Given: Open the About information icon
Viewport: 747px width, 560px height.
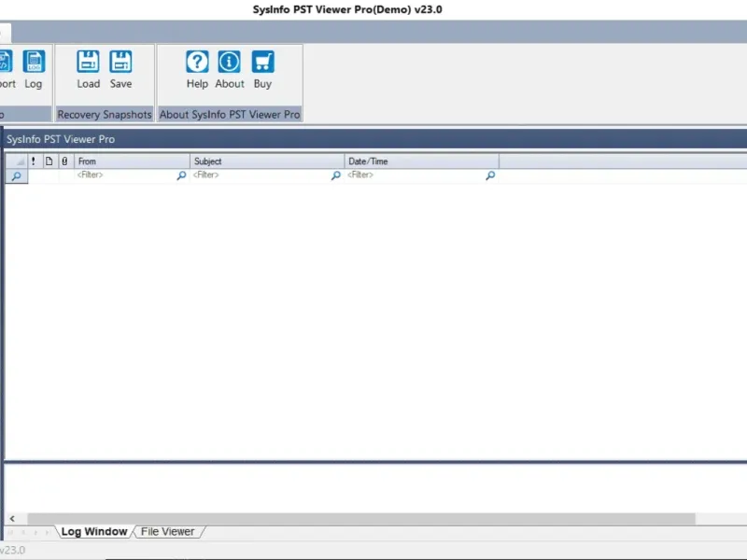Looking at the screenshot, I should pos(229,62).
